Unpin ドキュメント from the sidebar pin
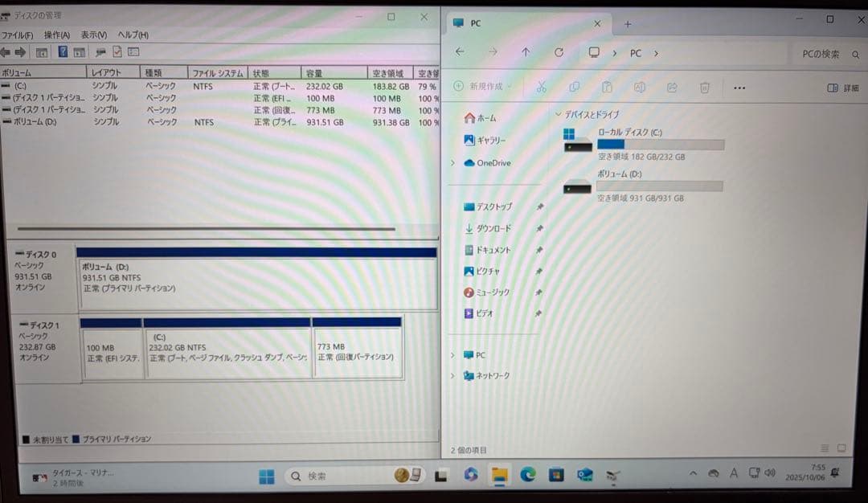 tap(541, 250)
